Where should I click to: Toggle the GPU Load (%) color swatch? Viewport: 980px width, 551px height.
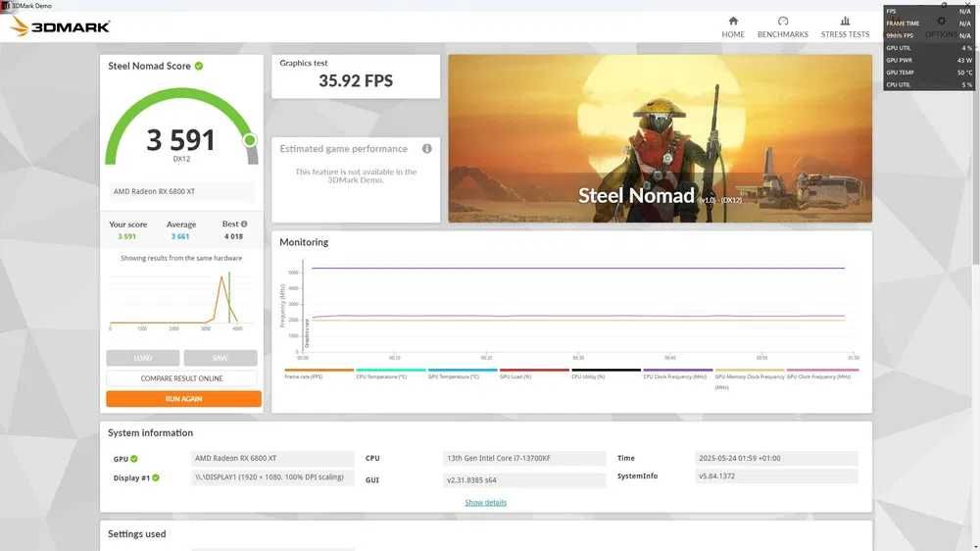pos(534,370)
